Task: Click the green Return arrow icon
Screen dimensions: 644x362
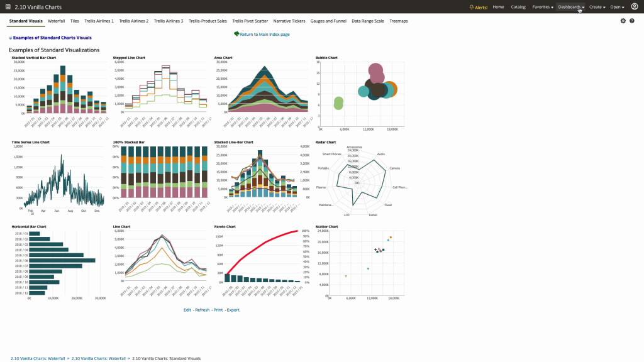Action: (x=235, y=33)
